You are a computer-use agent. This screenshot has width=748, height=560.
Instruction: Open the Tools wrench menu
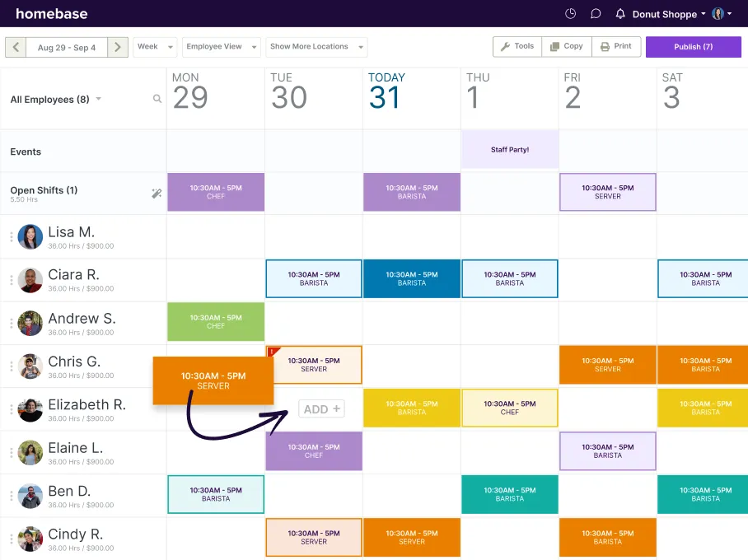[x=517, y=46]
